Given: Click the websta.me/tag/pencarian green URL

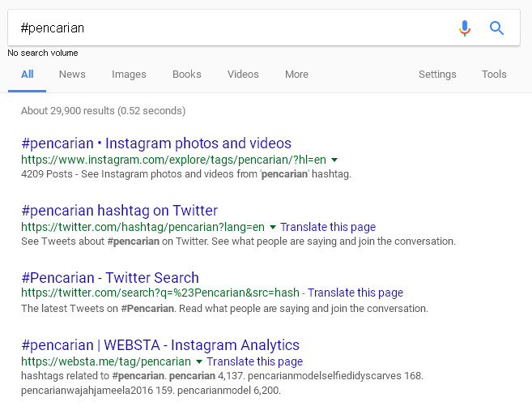Looking at the screenshot, I should coord(106,361).
